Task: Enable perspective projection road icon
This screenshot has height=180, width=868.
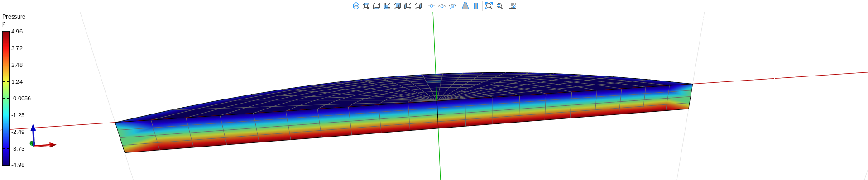Action: pos(465,6)
